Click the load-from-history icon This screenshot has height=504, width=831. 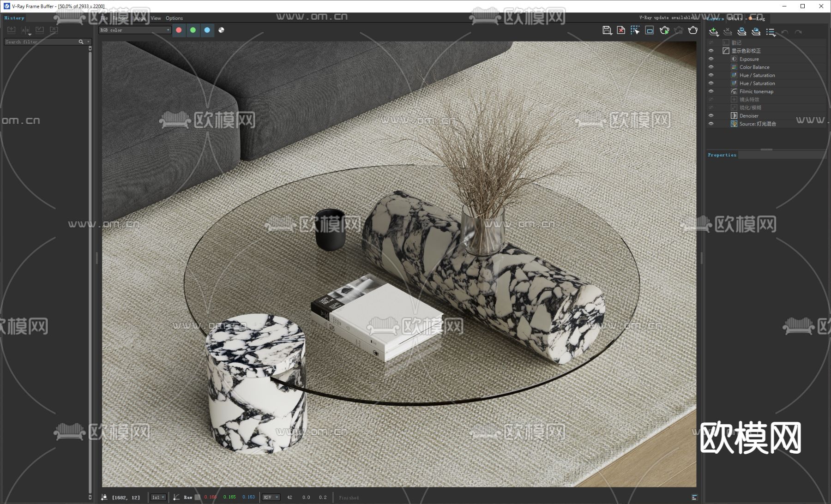click(x=40, y=30)
